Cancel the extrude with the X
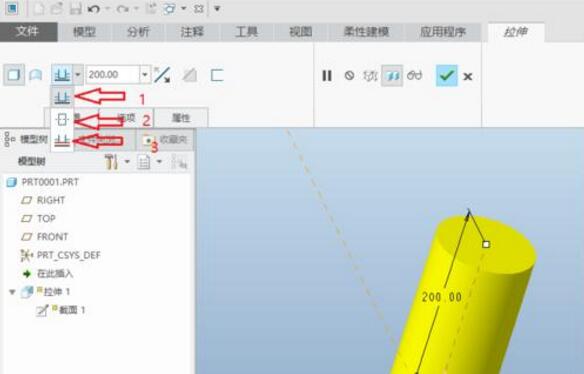This screenshot has height=374, width=584. (468, 77)
